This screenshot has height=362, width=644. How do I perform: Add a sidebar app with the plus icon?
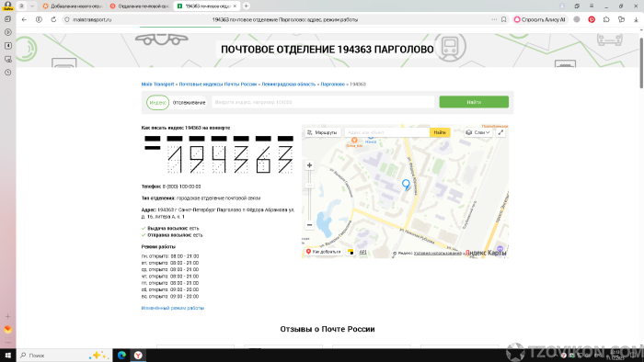pyautogui.click(x=7, y=316)
